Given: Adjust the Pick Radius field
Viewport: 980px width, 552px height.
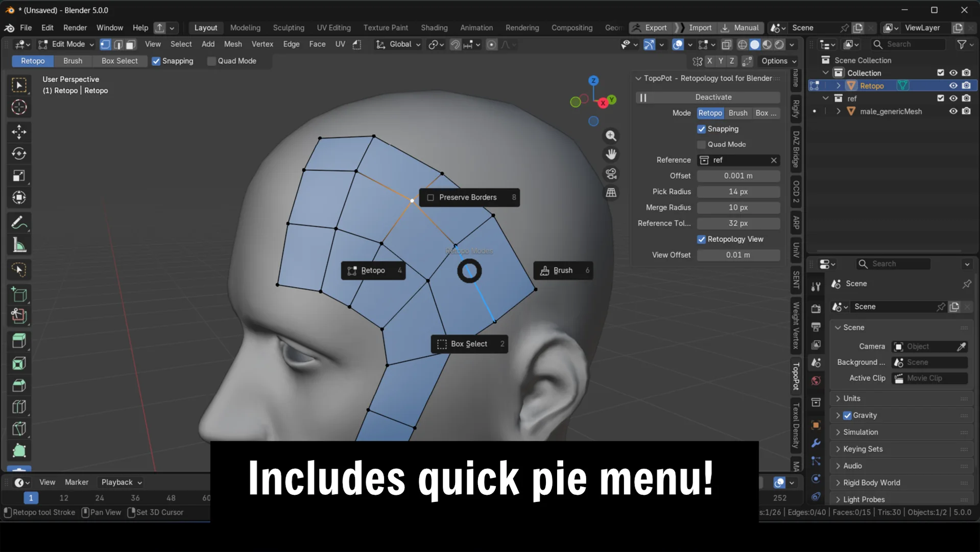Looking at the screenshot, I should tap(738, 192).
